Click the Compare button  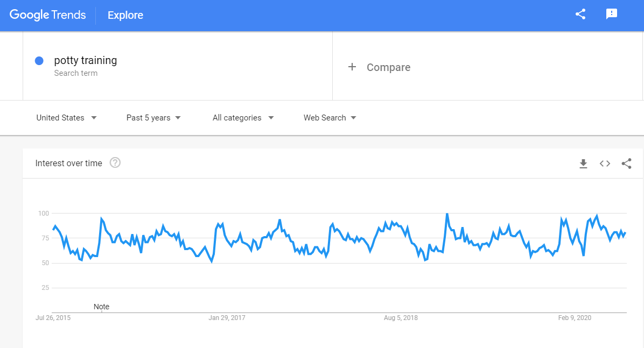pyautogui.click(x=388, y=67)
